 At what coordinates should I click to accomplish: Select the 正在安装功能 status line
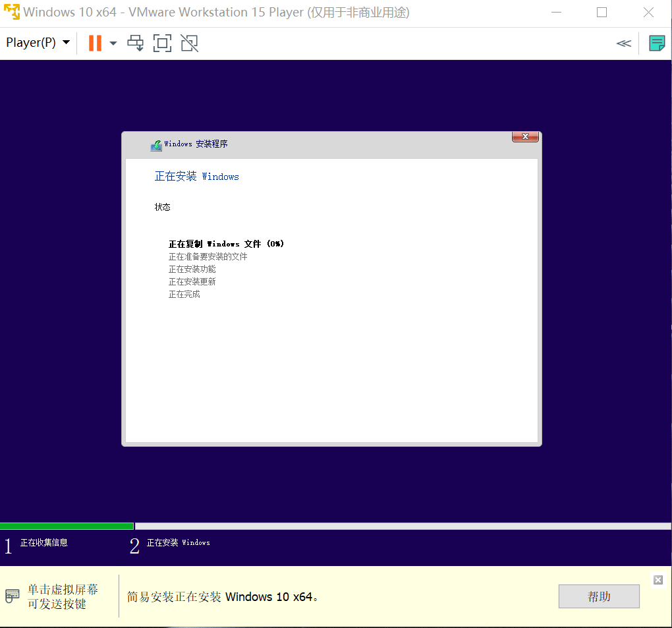(192, 270)
